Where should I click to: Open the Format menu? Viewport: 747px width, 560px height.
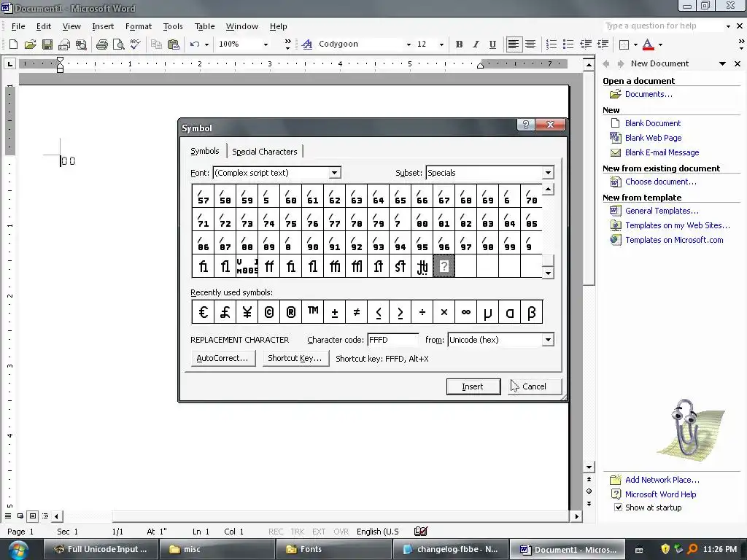pyautogui.click(x=138, y=26)
